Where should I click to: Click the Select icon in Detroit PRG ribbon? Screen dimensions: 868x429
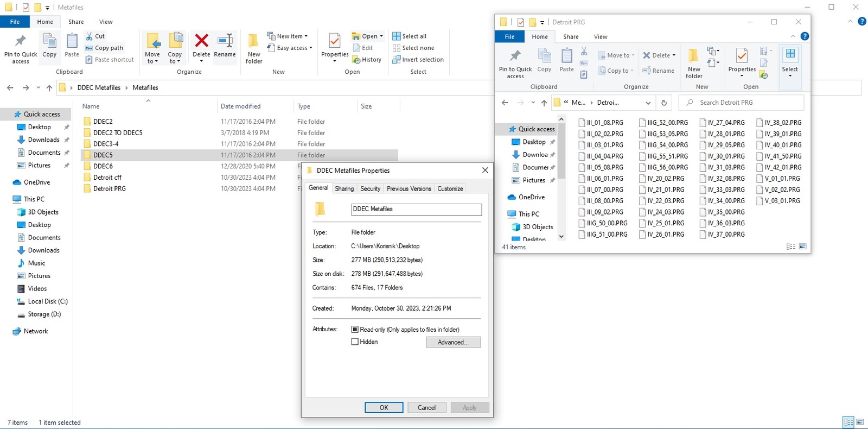[790, 54]
